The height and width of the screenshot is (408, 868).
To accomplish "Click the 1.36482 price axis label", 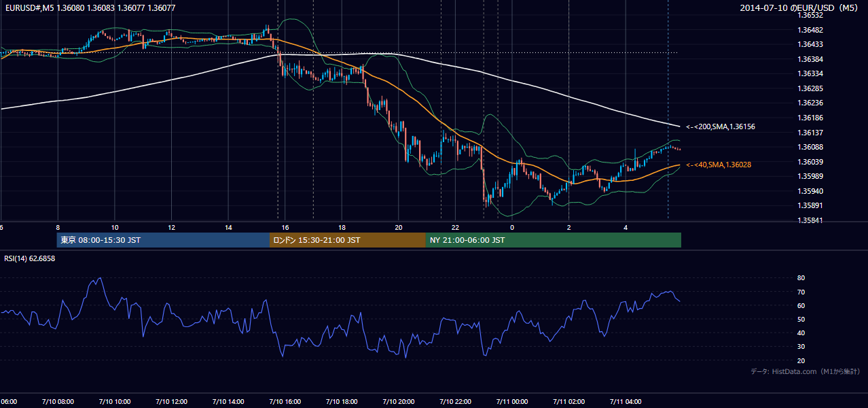I will pos(810,30).
